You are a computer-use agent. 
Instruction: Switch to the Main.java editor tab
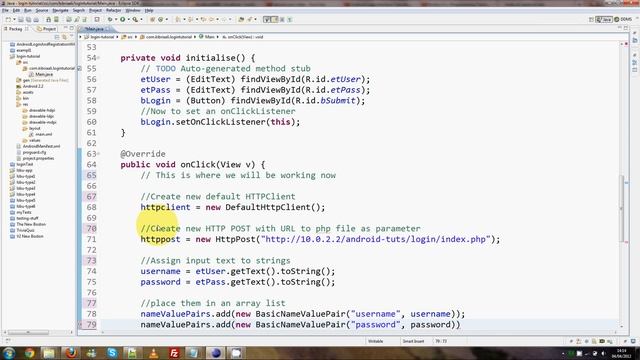95,29
